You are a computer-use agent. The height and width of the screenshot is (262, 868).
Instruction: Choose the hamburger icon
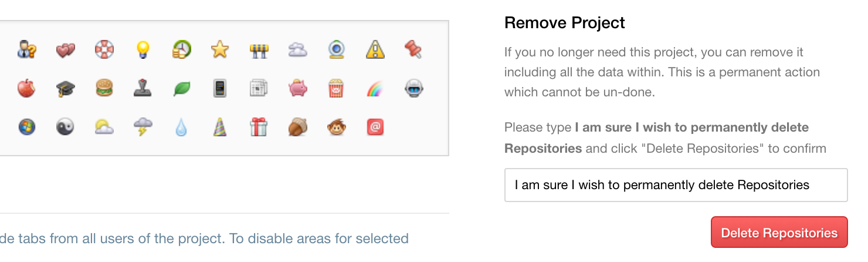click(x=104, y=88)
